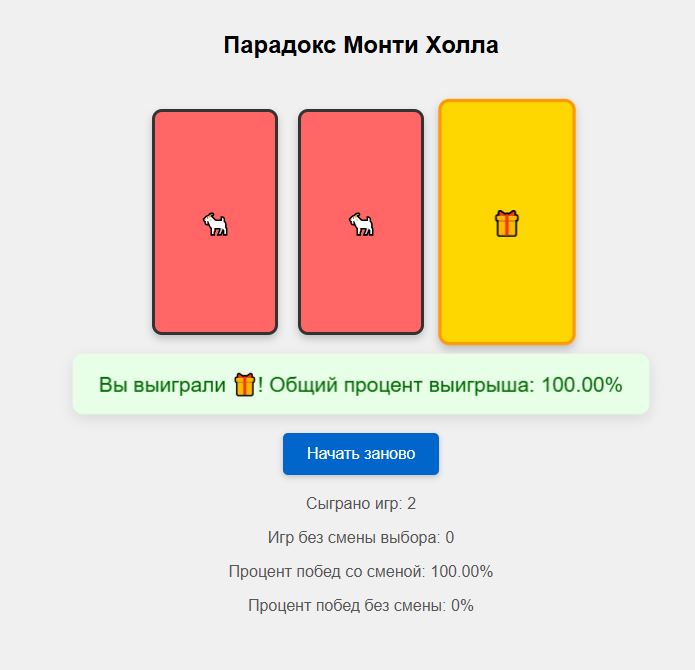Click the goat emoji on the middle door
Viewport: 695px width, 670px height.
point(361,224)
